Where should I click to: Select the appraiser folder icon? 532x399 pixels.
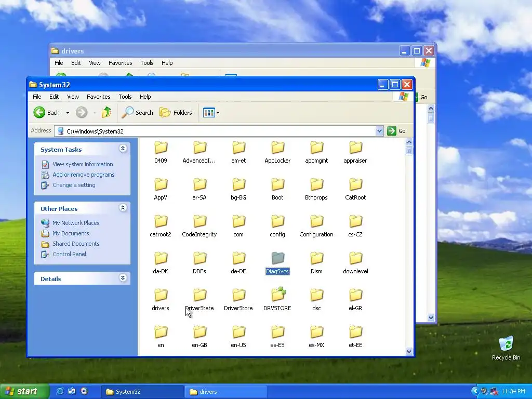pos(355,148)
